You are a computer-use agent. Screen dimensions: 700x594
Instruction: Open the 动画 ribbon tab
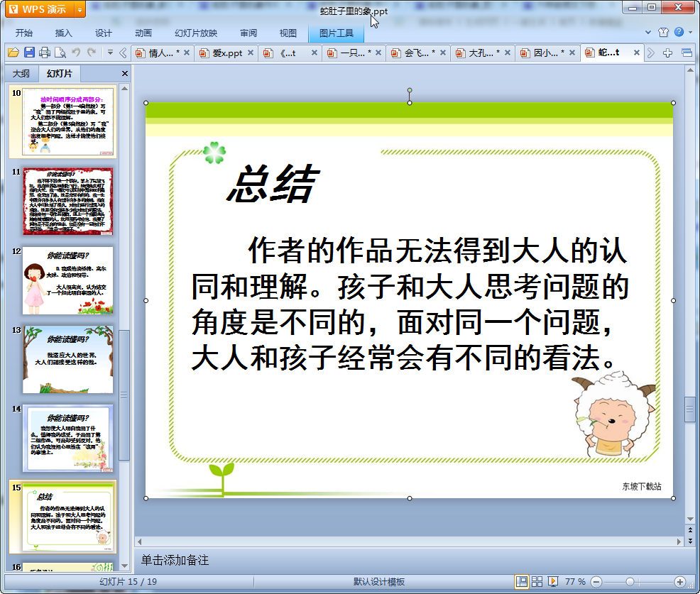(x=143, y=33)
